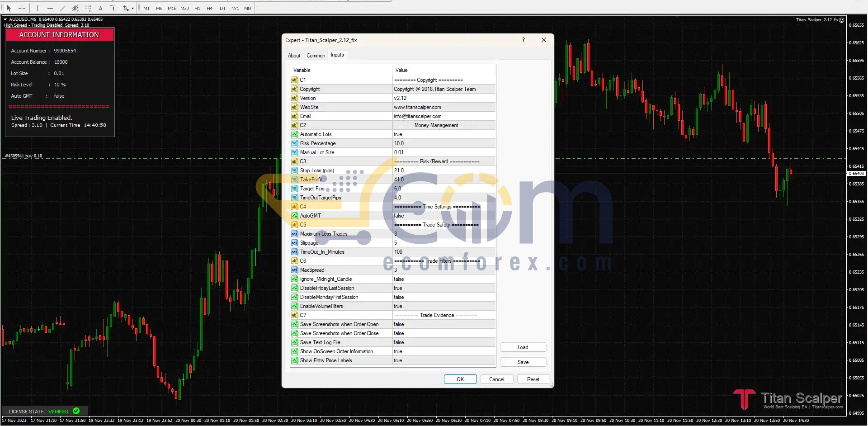Select DisableFridayLastSession value 'true'
The width and height of the screenshot is (868, 426).
click(x=444, y=288)
